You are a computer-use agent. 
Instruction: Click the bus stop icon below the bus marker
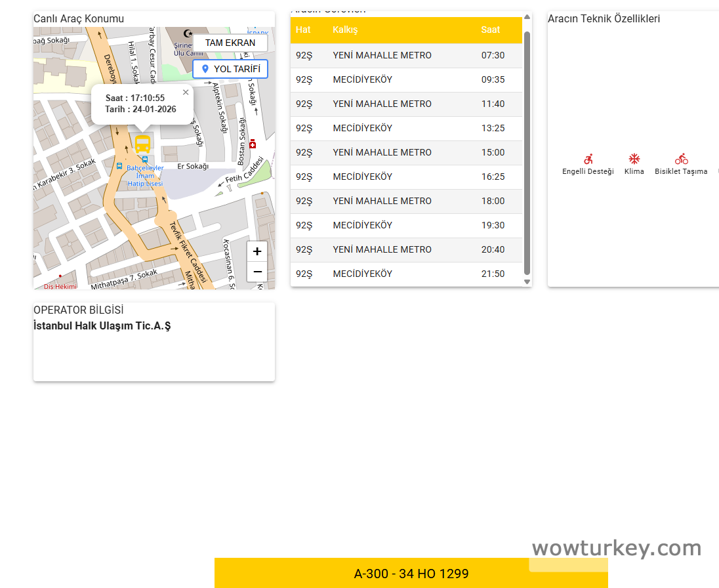[144, 159]
